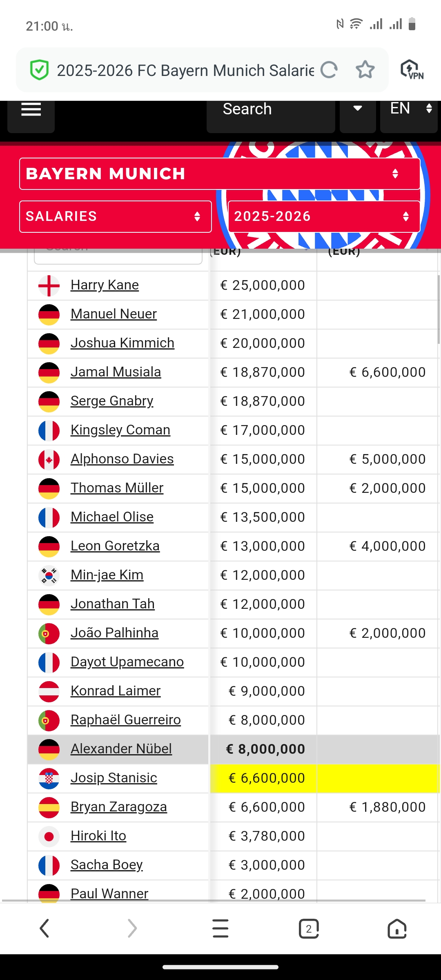Open Harry Kane player link
This screenshot has width=441, height=980.
tap(105, 285)
